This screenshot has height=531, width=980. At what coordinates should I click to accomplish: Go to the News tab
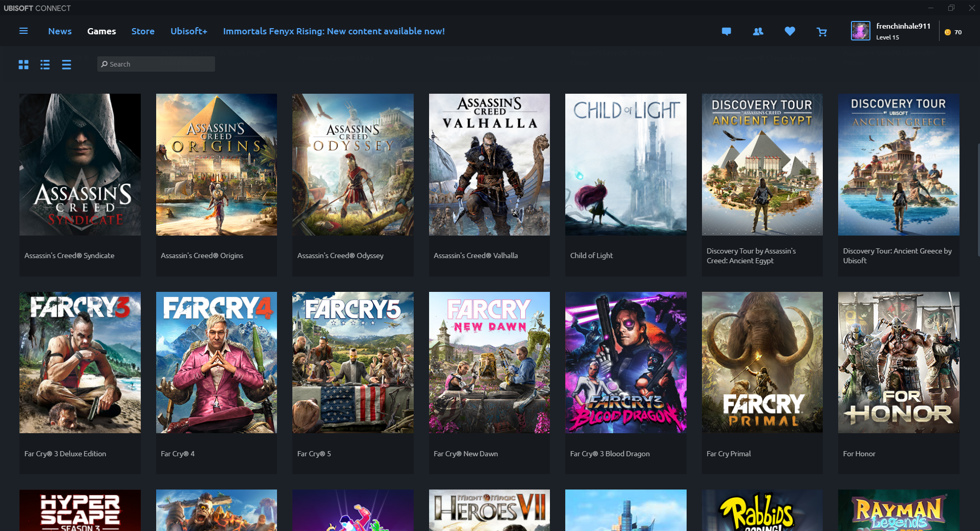[x=60, y=31]
